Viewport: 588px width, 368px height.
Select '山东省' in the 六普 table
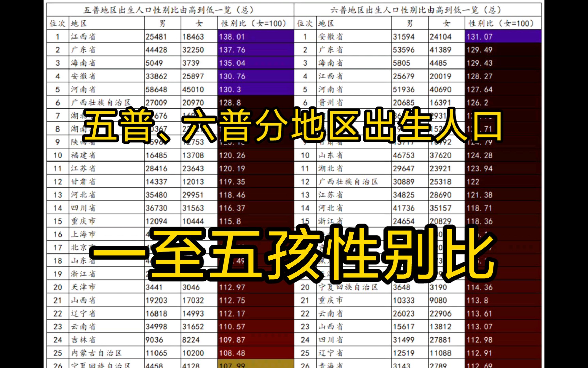click(x=331, y=155)
